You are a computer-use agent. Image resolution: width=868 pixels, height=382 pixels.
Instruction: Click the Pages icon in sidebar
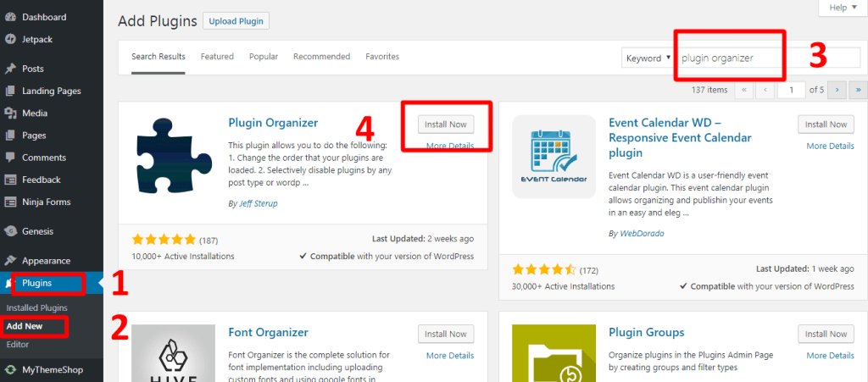point(10,136)
